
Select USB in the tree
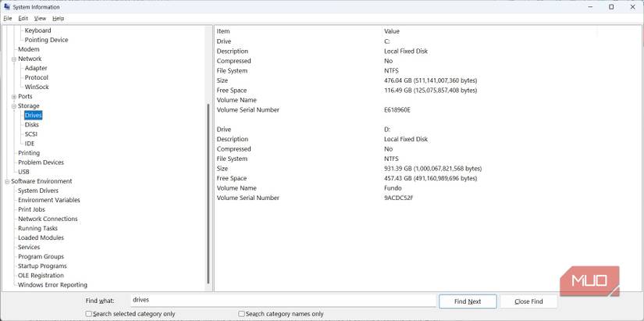coord(23,172)
